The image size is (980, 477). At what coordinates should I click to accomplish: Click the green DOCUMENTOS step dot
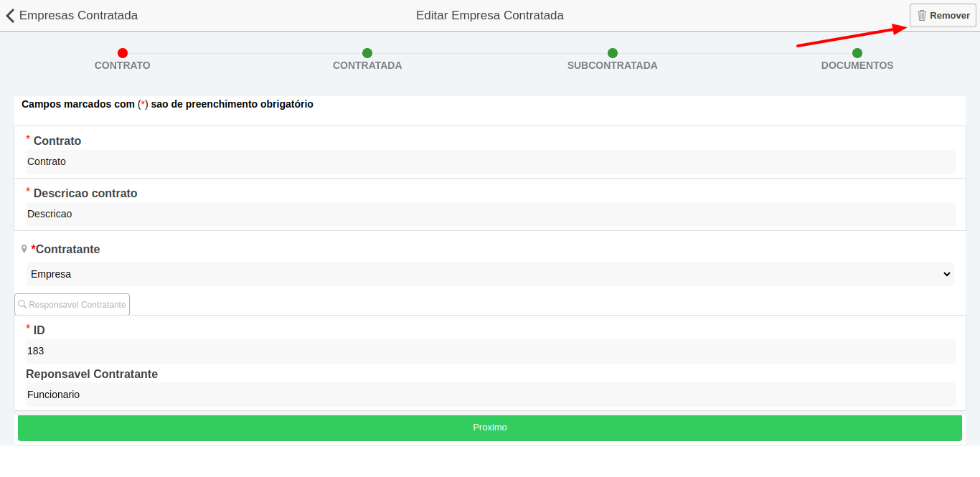pyautogui.click(x=857, y=52)
